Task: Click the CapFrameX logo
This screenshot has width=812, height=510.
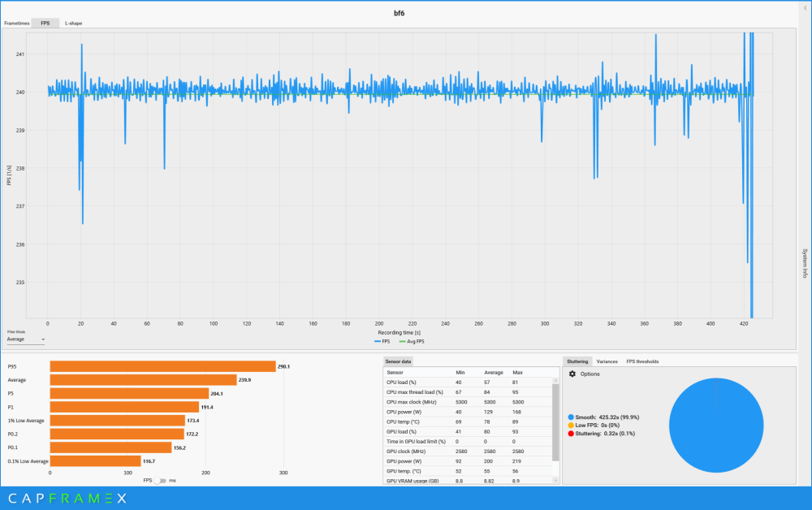Action: pos(67,498)
